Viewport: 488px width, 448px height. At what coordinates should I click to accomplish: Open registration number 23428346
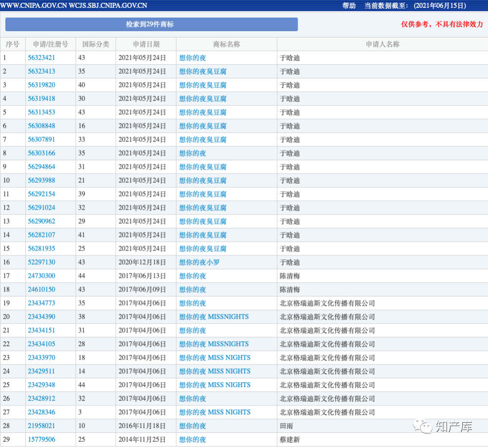point(41,412)
